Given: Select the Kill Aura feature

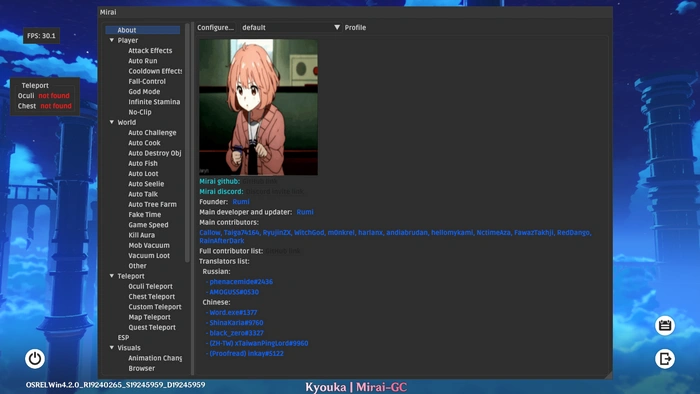Looking at the screenshot, I should click(142, 235).
